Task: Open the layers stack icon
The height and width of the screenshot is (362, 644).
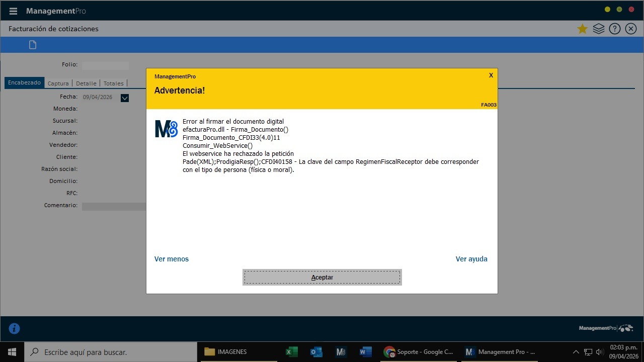Action: click(598, 29)
